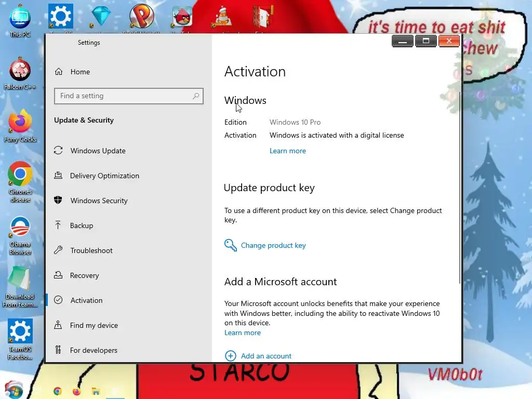Open Find my device section
The image size is (532, 399).
click(94, 325)
